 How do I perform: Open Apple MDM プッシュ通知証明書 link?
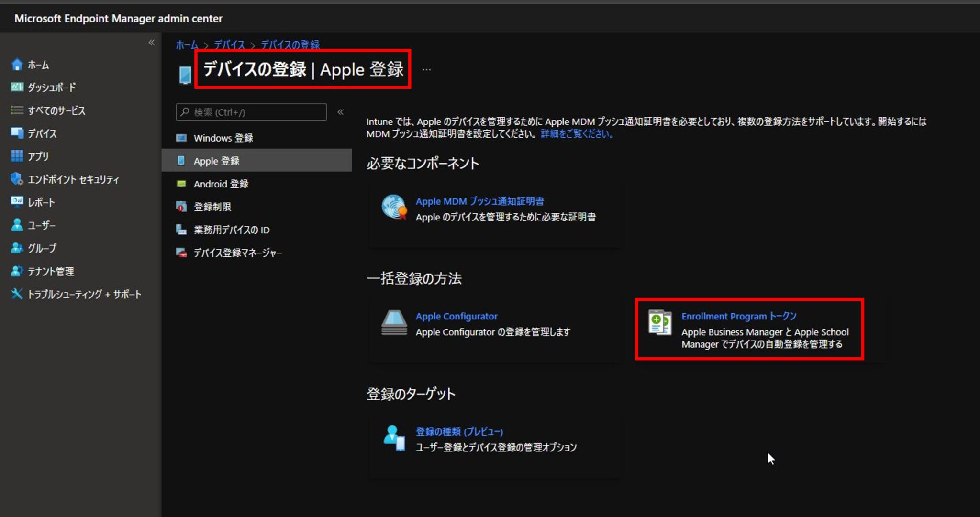point(479,201)
